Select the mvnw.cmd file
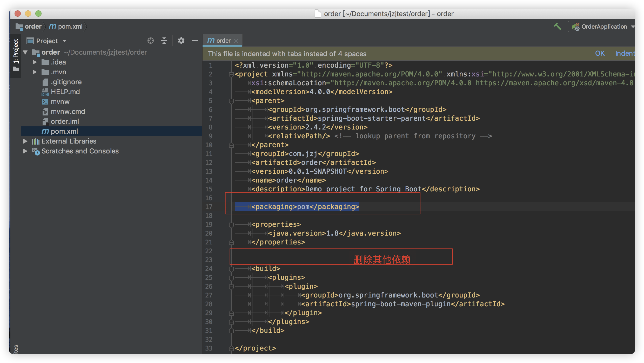This screenshot has height=363, width=644. pyautogui.click(x=68, y=112)
